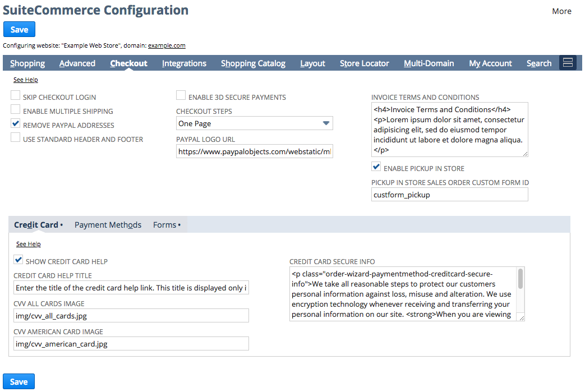The width and height of the screenshot is (585, 392).
Task: Edit the CVV American Card Image field
Action: coord(131,344)
